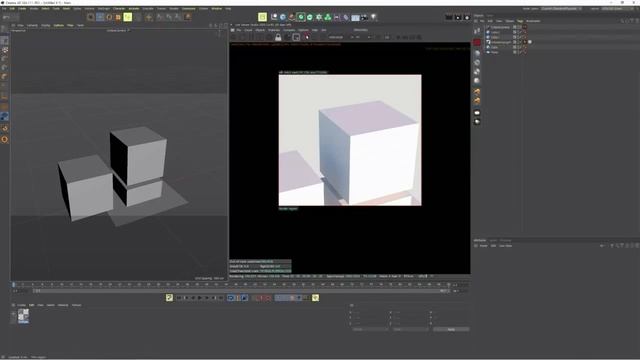
Task: Click the blue active tool in left palette
Action: coord(4,116)
